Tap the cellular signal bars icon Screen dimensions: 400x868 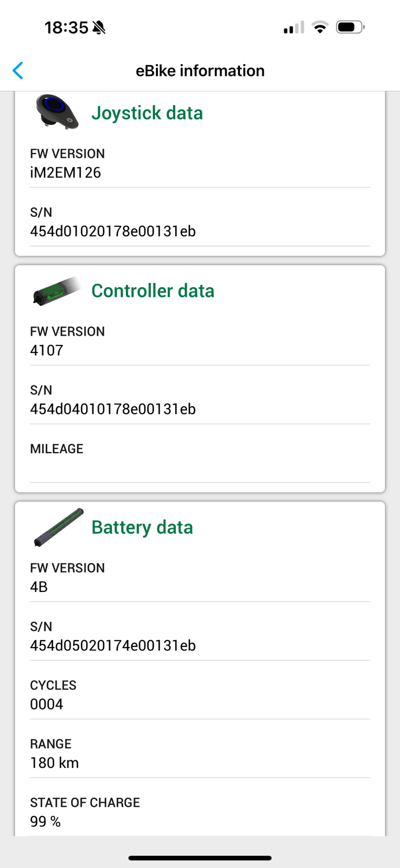(x=294, y=27)
